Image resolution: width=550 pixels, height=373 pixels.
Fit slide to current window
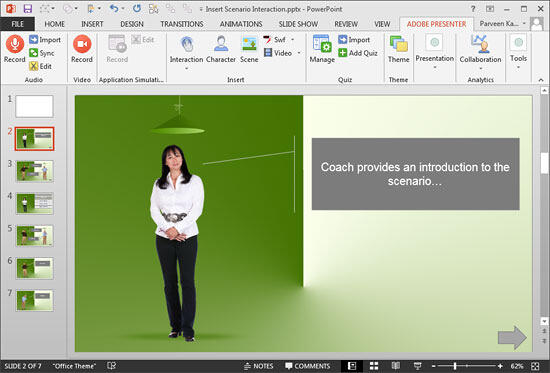pos(535,366)
